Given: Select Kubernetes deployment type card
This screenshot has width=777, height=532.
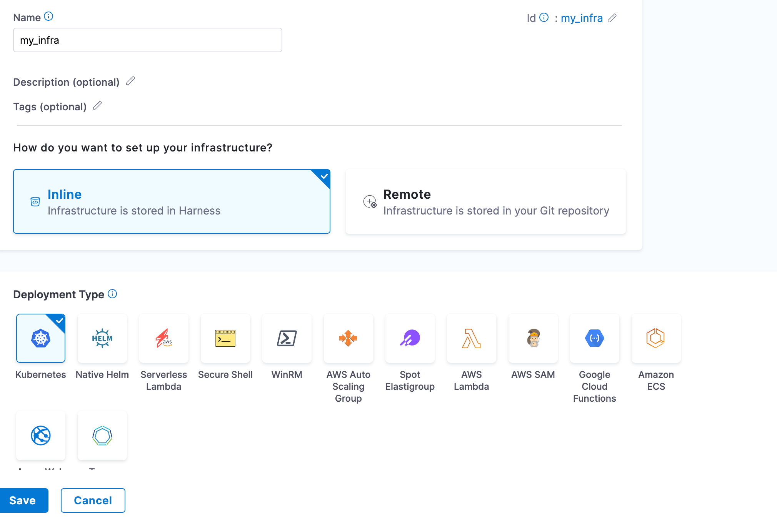Looking at the screenshot, I should coord(41,338).
